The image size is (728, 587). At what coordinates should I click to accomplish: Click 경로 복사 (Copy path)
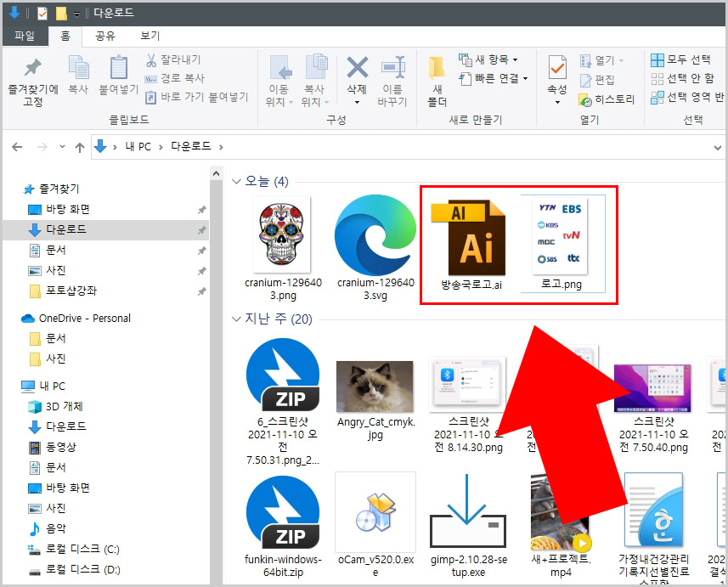[175, 78]
